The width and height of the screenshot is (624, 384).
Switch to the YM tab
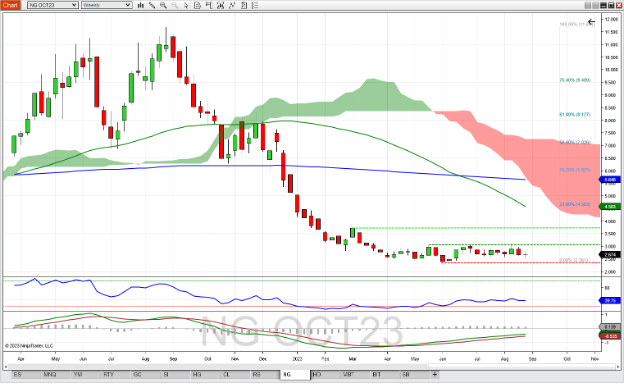tap(86, 374)
